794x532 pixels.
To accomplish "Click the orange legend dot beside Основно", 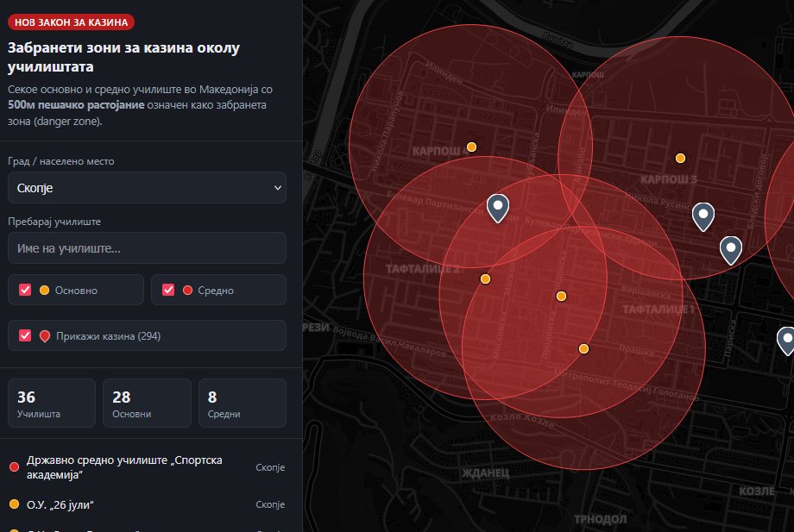I will 45,290.
